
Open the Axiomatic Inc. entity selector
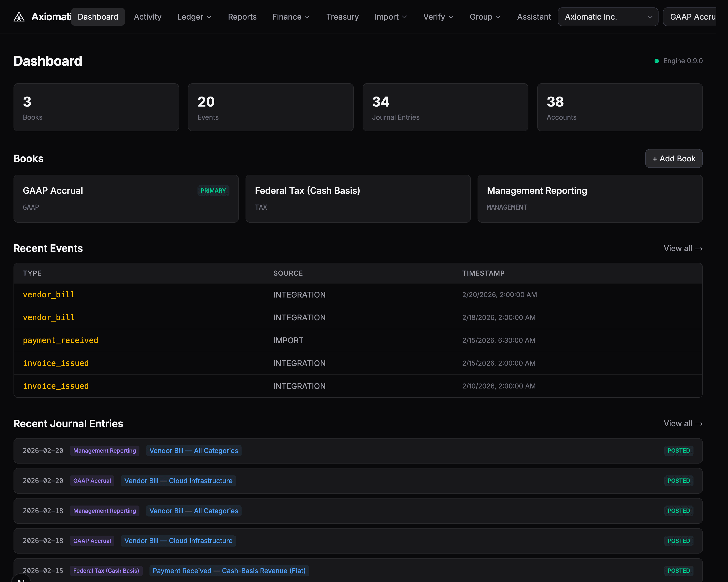(607, 17)
